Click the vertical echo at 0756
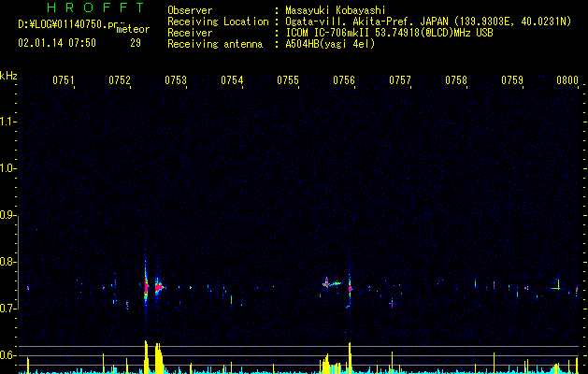The height and width of the screenshot is (374, 588). click(350, 288)
